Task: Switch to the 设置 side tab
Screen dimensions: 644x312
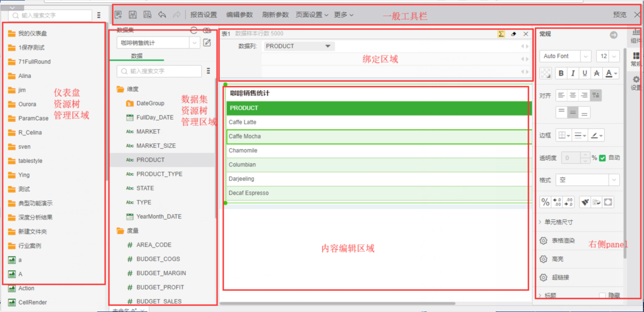Action: tap(636, 83)
